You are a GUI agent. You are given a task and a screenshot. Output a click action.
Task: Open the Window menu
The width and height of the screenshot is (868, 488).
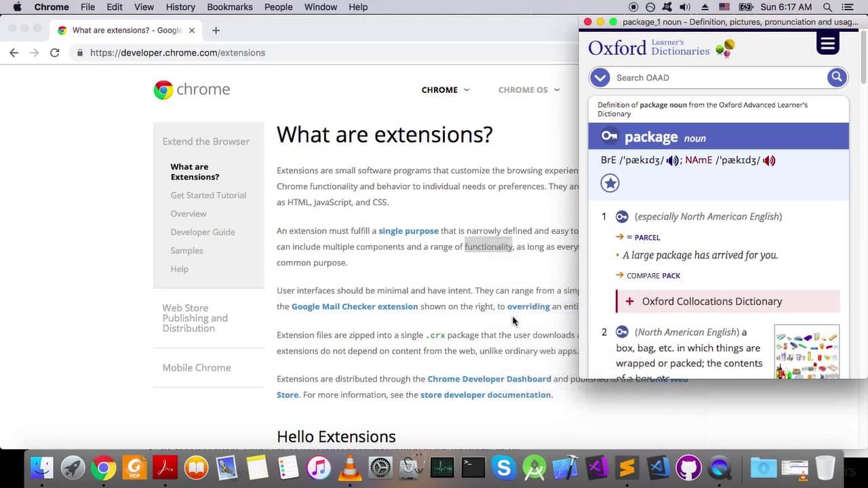(x=321, y=7)
